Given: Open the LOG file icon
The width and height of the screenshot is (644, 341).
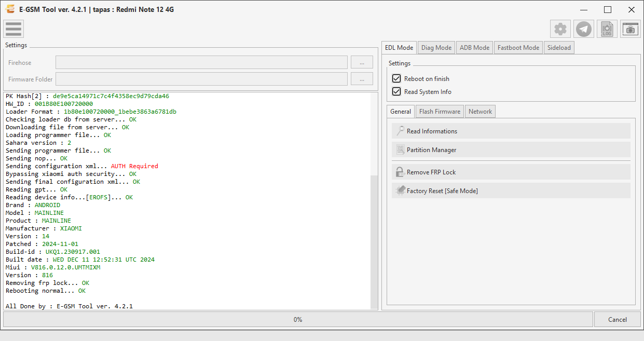Looking at the screenshot, I should (x=607, y=29).
